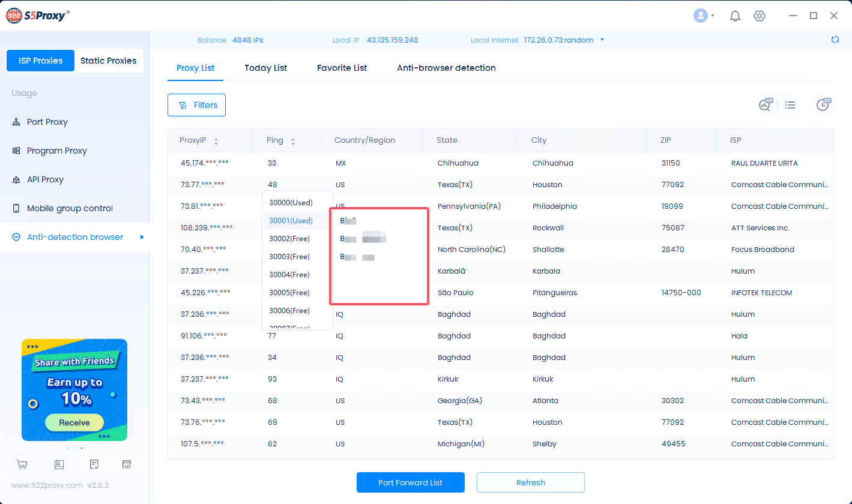Click the code window icon in sidebar
Image resolution: width=852 pixels, height=504 pixels.
pos(126,464)
